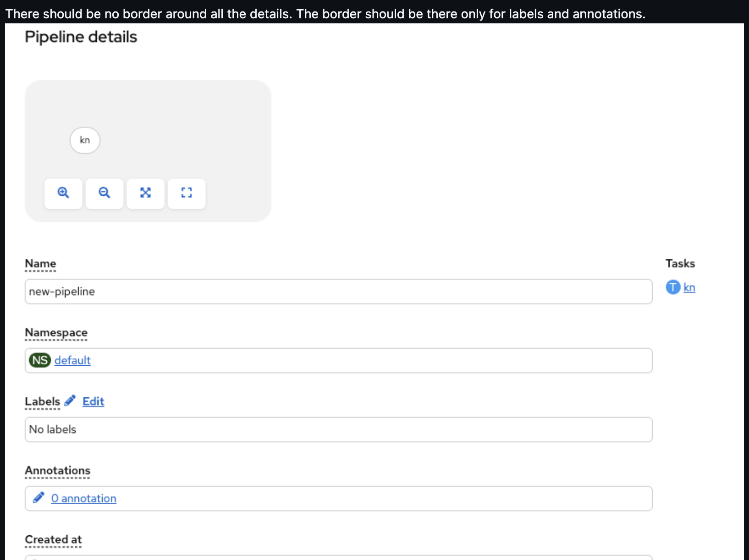Click the zoom out magnifier icon
Image resolution: width=749 pixels, height=560 pixels.
[x=105, y=193]
